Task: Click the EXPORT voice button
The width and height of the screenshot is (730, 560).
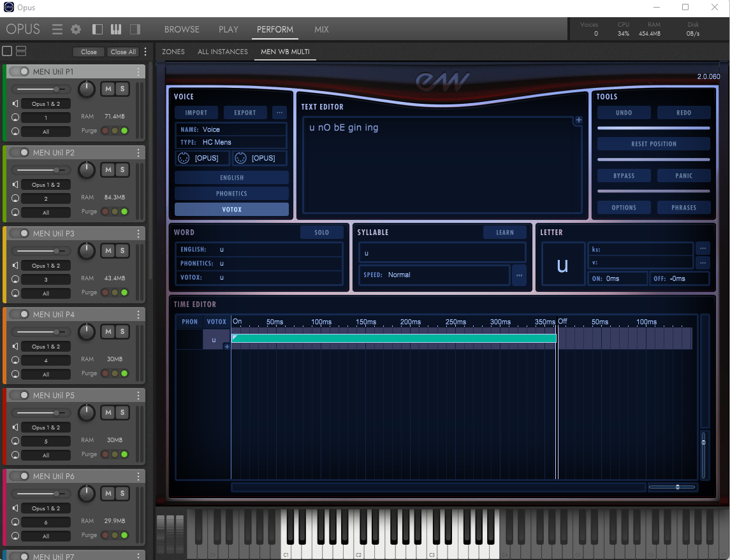Action: click(245, 113)
